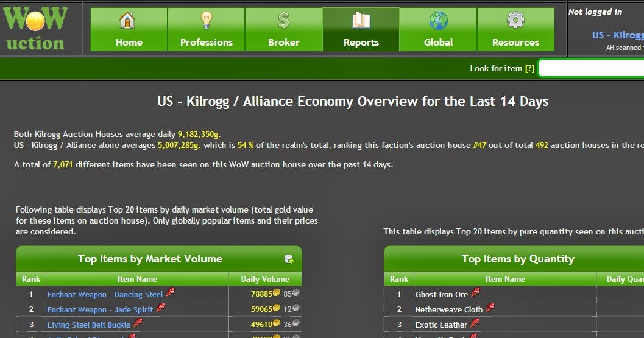Click the Daily Volume column header
Viewport: 644px width, 338px height.
pyautogui.click(x=265, y=280)
